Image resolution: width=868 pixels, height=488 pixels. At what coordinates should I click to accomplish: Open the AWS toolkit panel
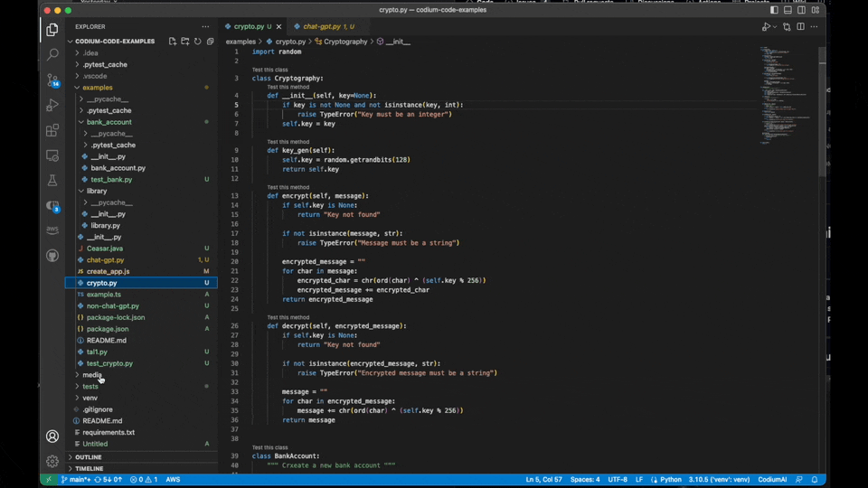point(52,230)
